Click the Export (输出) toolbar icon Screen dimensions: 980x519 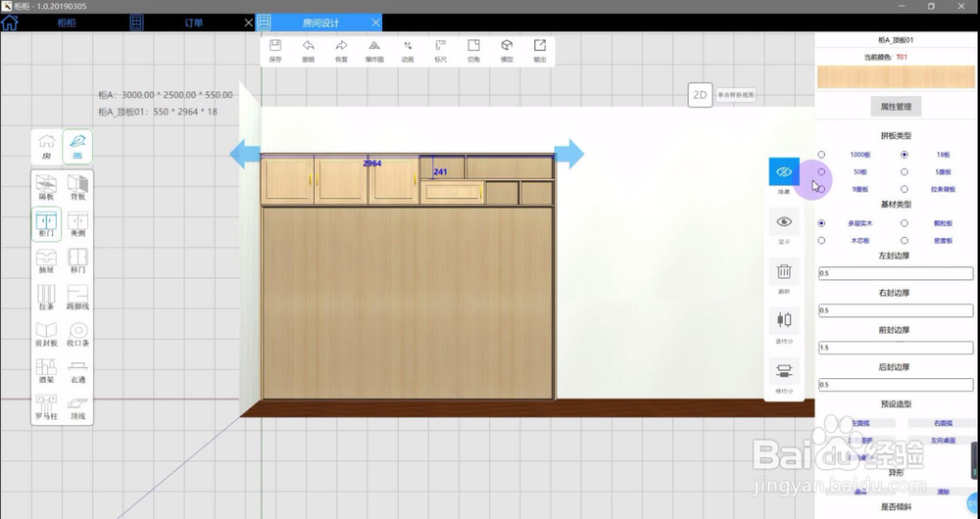pyautogui.click(x=540, y=50)
